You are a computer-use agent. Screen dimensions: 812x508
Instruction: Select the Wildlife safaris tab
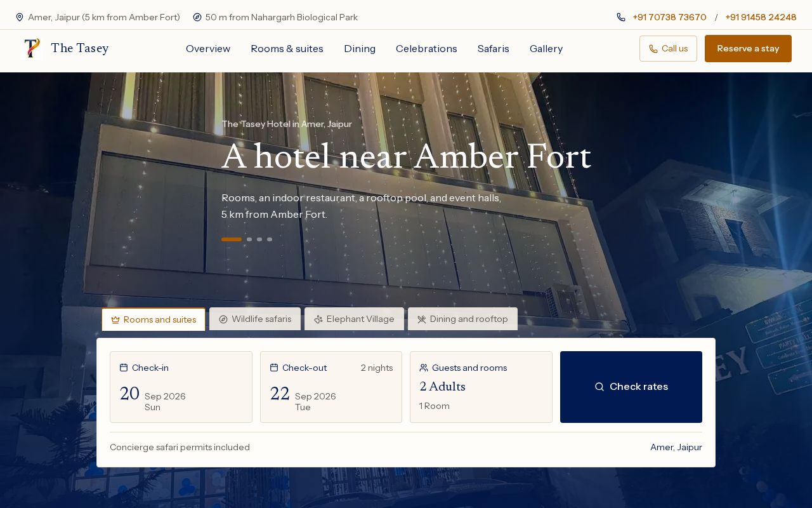click(x=255, y=319)
